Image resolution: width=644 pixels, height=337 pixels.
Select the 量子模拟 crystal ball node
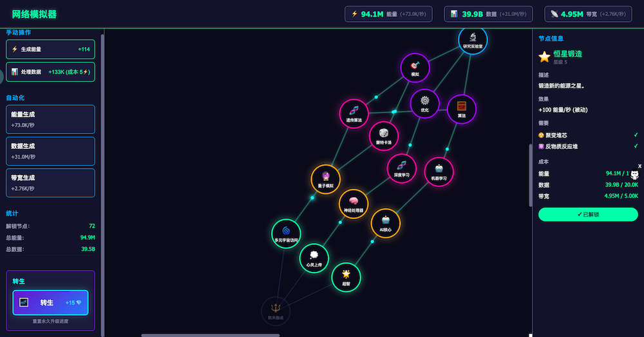[325, 179]
